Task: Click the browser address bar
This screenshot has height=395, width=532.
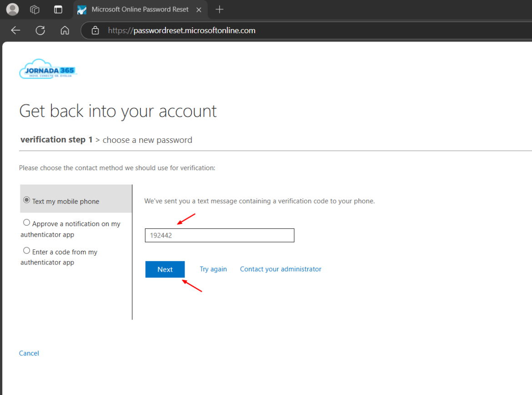Action: point(181,30)
